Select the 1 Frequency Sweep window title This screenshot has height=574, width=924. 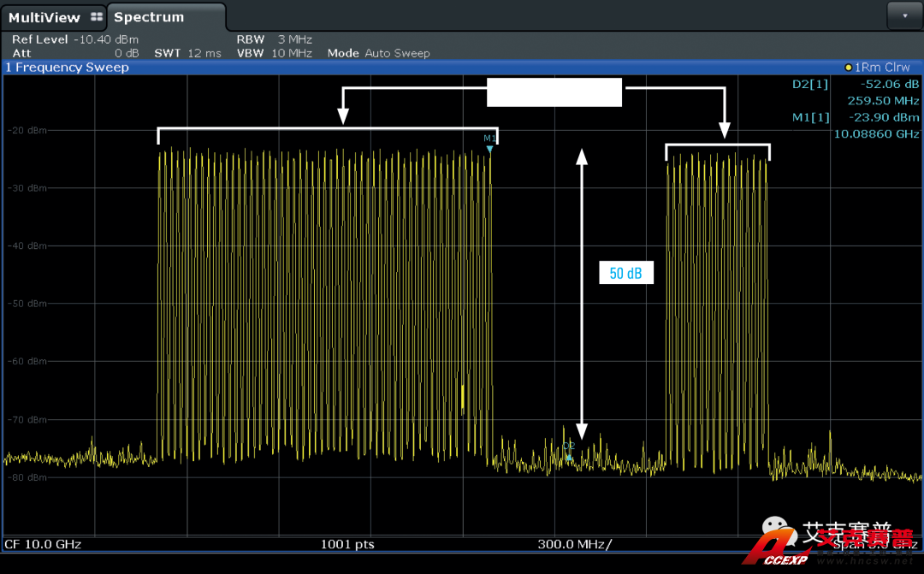tap(67, 68)
